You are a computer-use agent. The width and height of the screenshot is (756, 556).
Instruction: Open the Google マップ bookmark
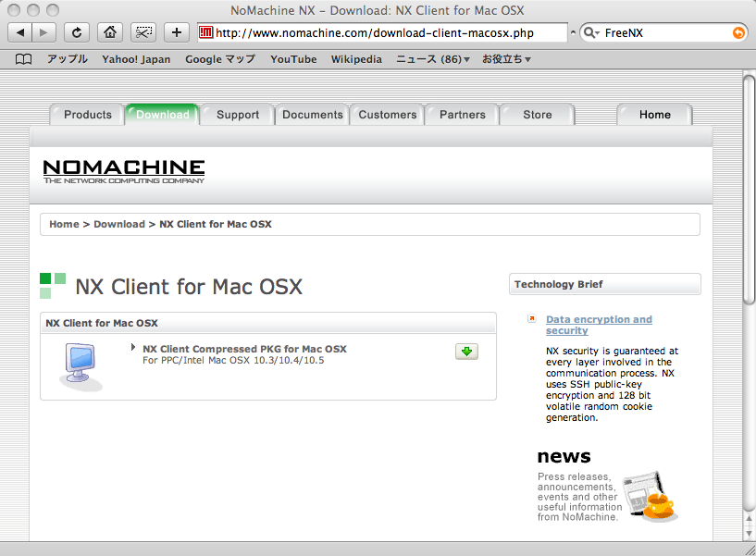(x=220, y=59)
